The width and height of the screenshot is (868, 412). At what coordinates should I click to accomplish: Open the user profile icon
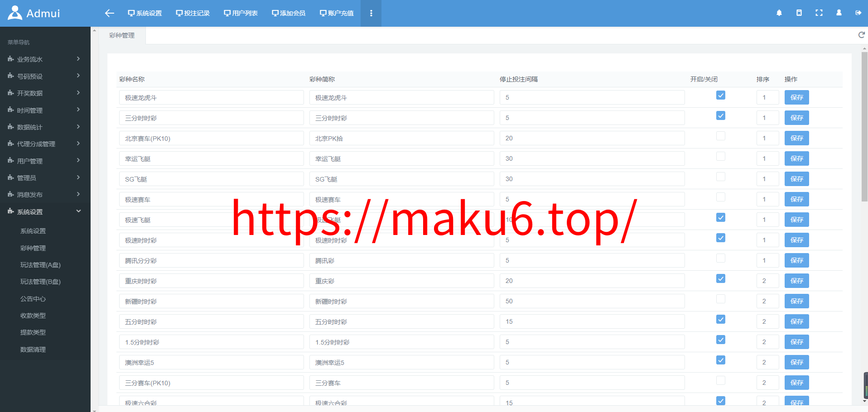pyautogui.click(x=839, y=13)
